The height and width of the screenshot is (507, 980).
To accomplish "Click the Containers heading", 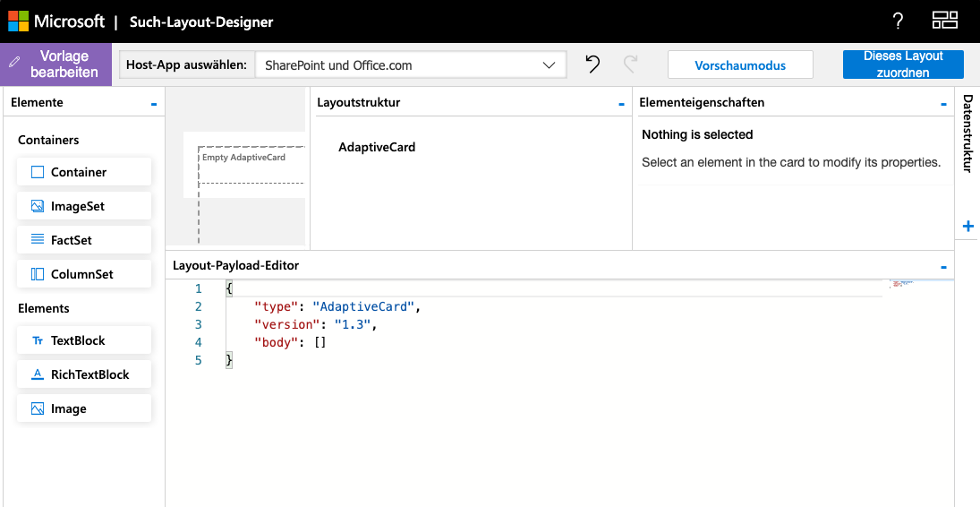I will [x=48, y=140].
